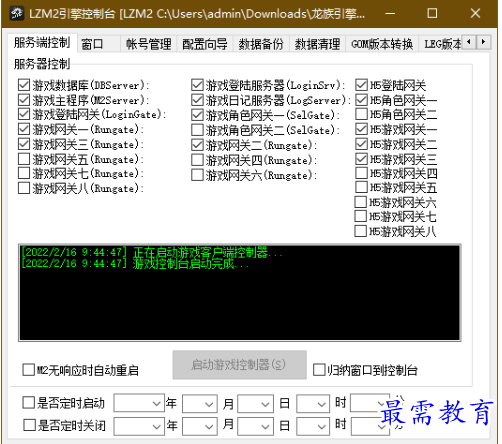Open month dropdown for 是否定时启动
Viewport: 502px width, 444px height.
(200, 404)
